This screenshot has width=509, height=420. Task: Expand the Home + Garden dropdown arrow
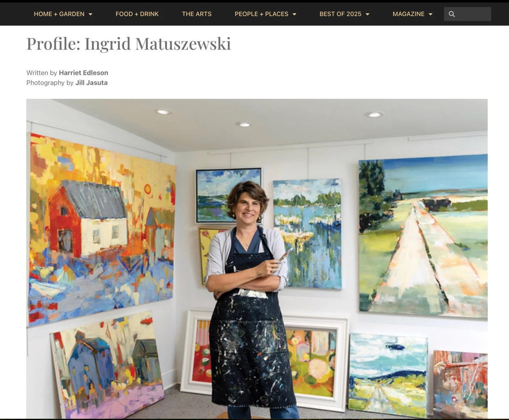click(x=90, y=14)
